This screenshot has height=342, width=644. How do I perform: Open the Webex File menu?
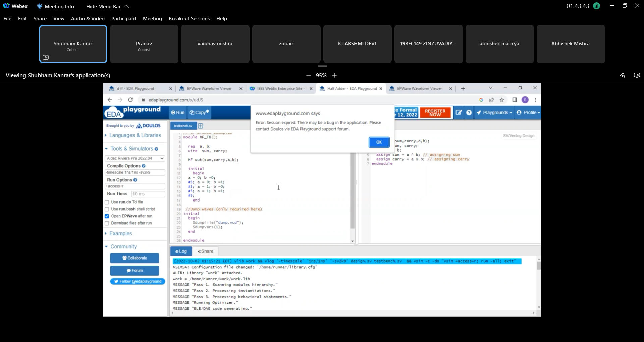(7, 19)
